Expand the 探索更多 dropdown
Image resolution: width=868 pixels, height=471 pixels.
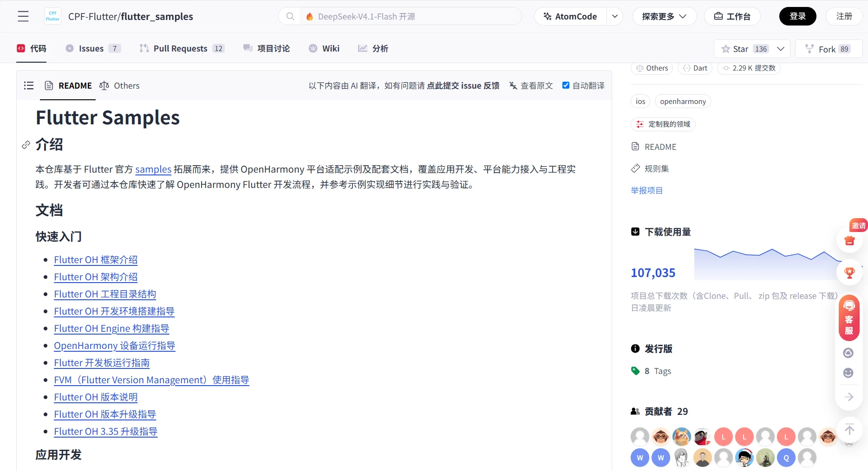665,16
